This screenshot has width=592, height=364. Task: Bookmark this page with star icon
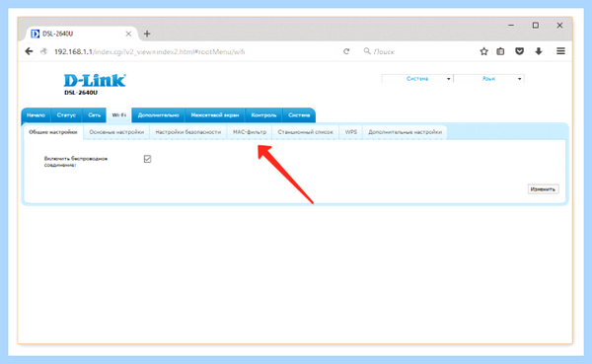pyautogui.click(x=484, y=51)
